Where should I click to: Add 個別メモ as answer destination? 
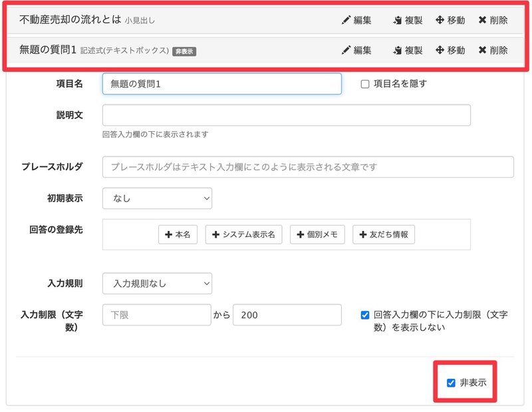(317, 234)
